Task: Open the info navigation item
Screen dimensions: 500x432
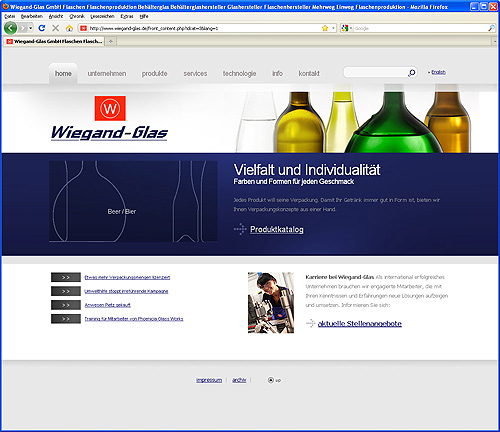Action: [x=277, y=73]
